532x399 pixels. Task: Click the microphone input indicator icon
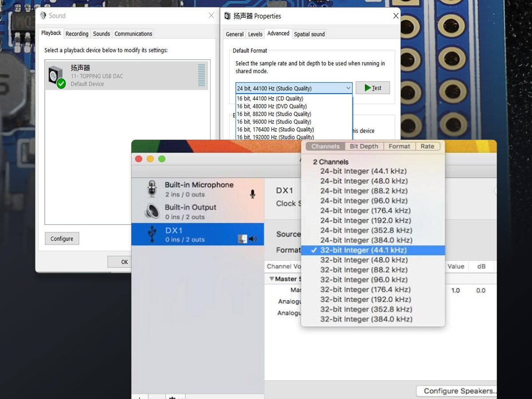click(x=252, y=194)
